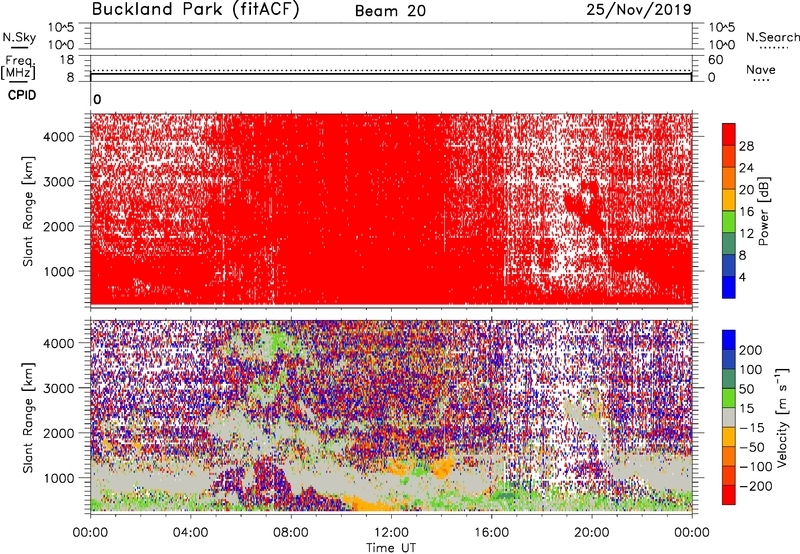The width and height of the screenshot is (800, 554).
Task: Click the 2000 tick of velocity panel
Action: coord(59,433)
